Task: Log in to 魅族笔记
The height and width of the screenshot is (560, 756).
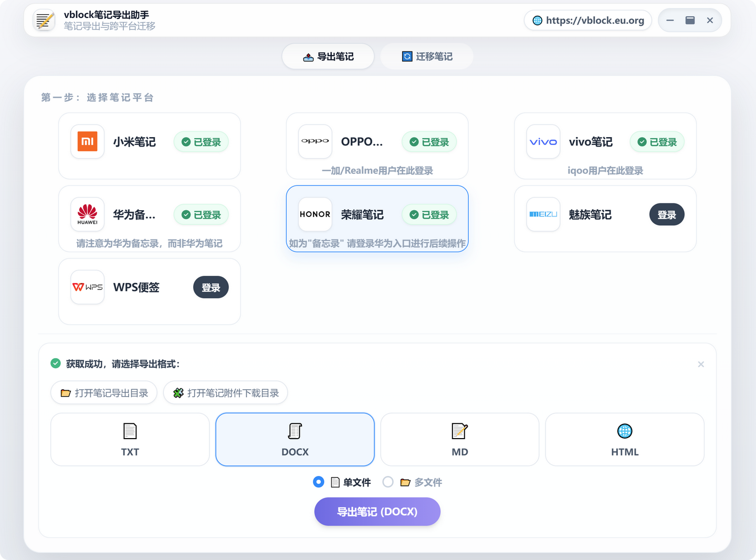Action: click(667, 214)
